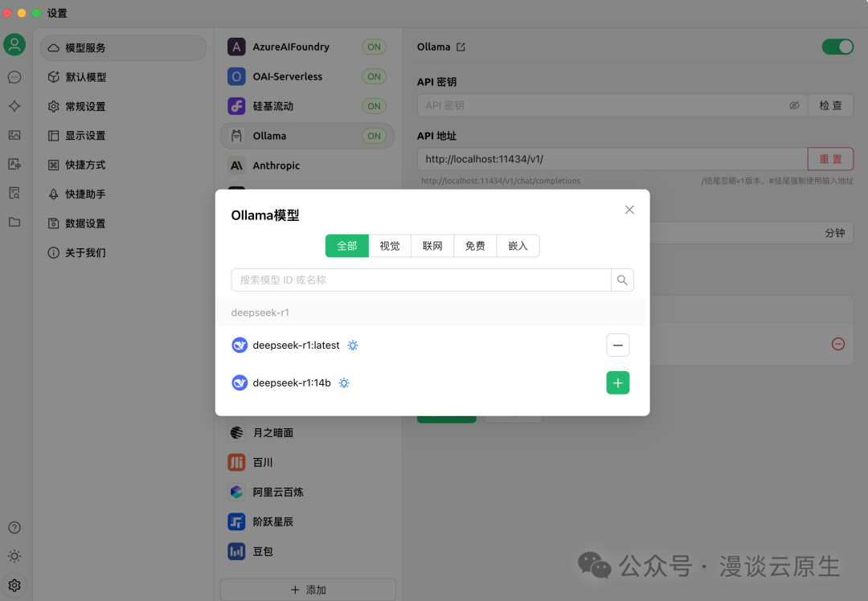Open the help question mark icon
This screenshot has height=601, width=868.
(14, 527)
